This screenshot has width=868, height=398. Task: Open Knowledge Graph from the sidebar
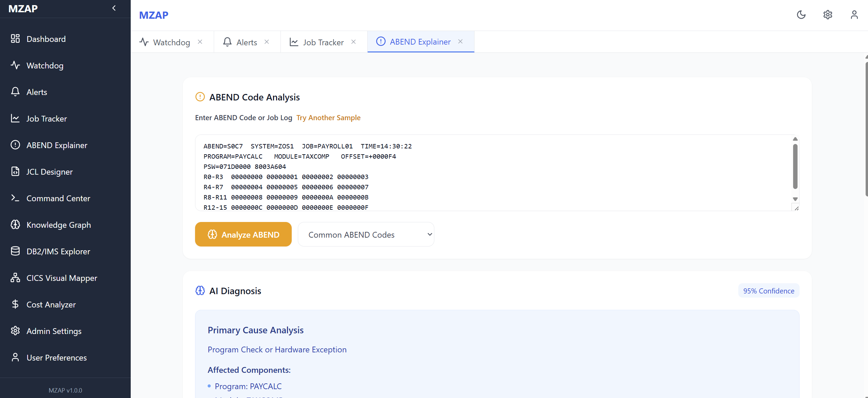coord(59,225)
